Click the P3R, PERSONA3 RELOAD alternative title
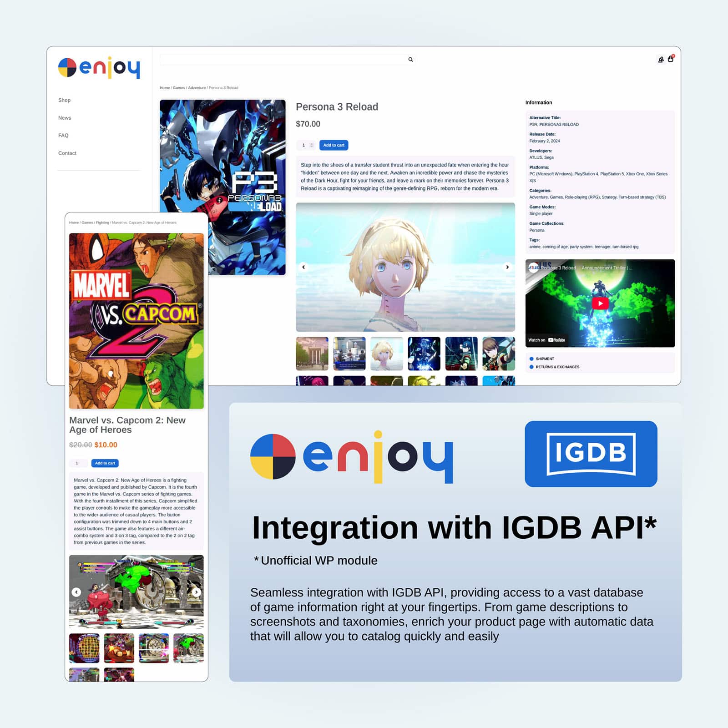728x728 pixels. click(x=554, y=124)
